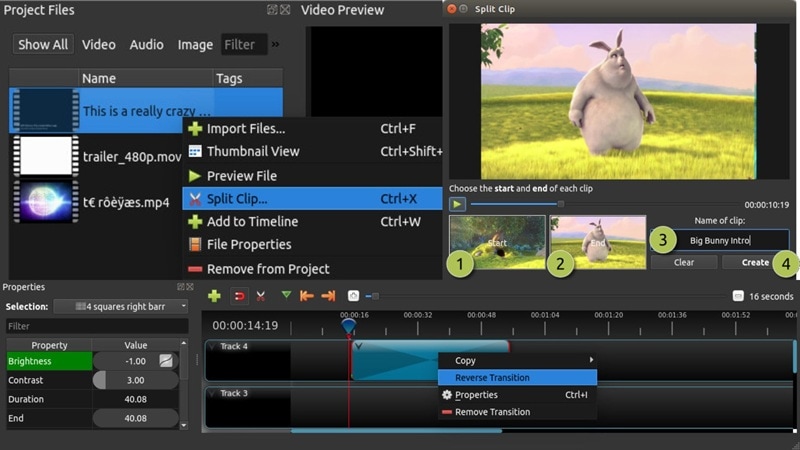800x450 pixels.
Task: Click the Brightness keyframe curve icon
Action: tap(166, 361)
